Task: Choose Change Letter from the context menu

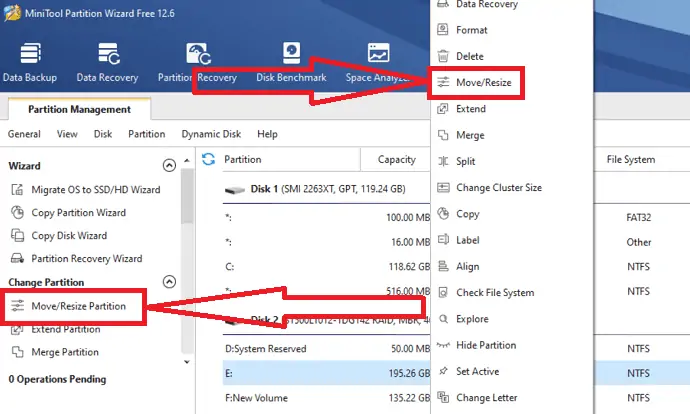Action: [487, 398]
